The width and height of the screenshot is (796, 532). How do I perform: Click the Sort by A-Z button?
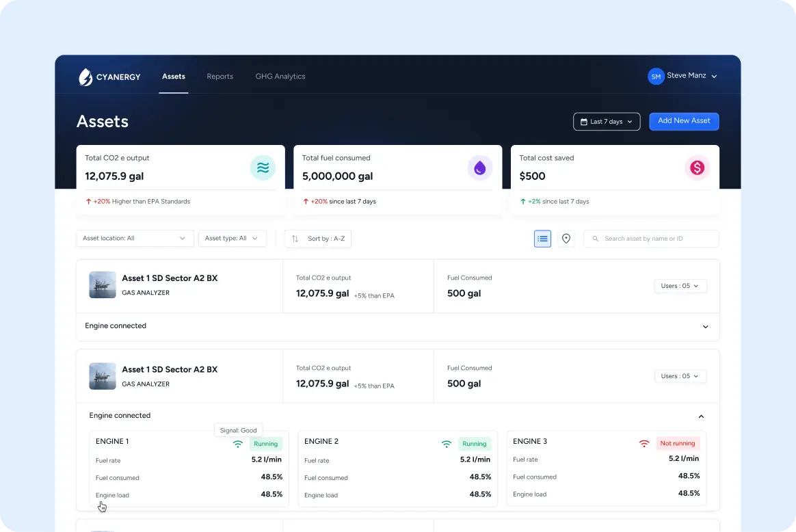(x=318, y=239)
